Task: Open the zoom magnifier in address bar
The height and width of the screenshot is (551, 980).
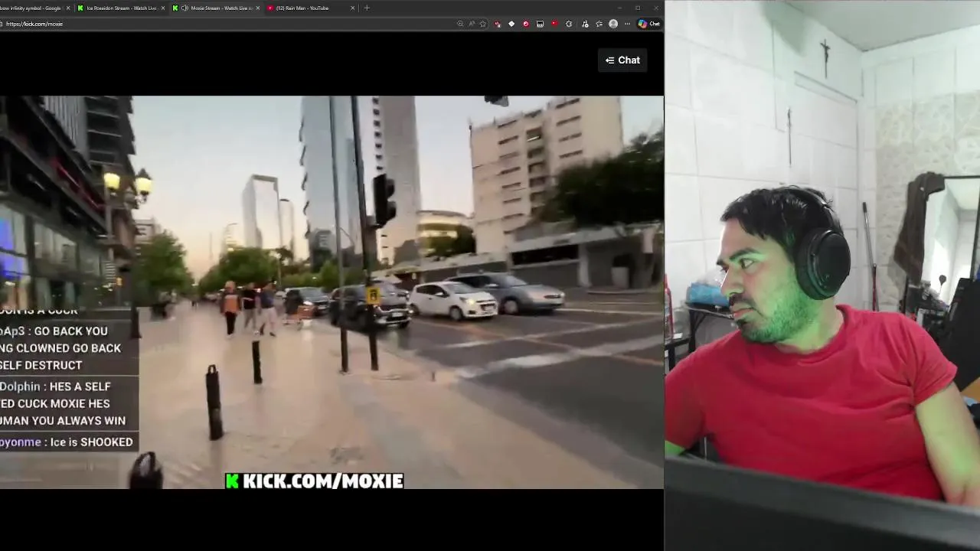Action: click(x=460, y=24)
